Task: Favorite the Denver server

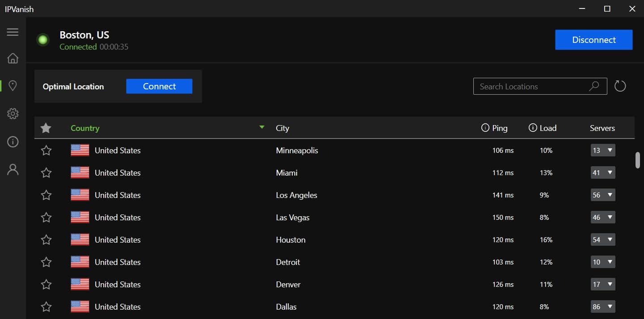Action: coord(46,285)
